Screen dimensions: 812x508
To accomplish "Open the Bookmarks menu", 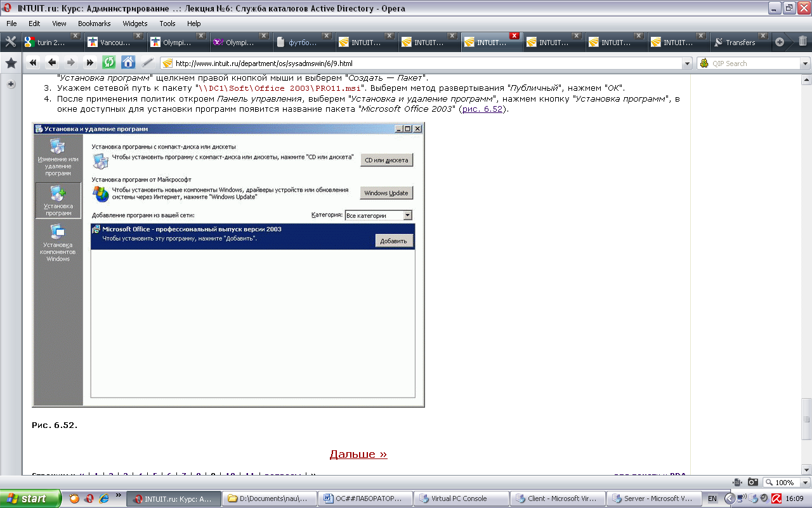I will pos(94,23).
